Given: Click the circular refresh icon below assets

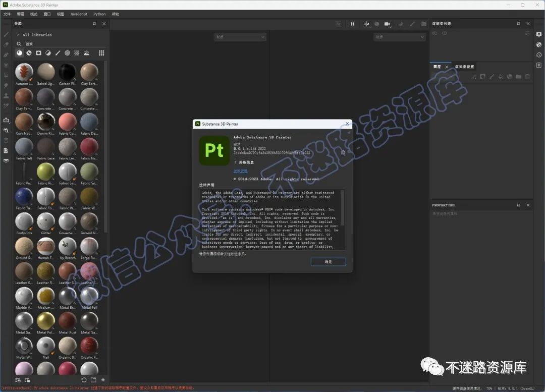Looking at the screenshot, I should (84, 380).
